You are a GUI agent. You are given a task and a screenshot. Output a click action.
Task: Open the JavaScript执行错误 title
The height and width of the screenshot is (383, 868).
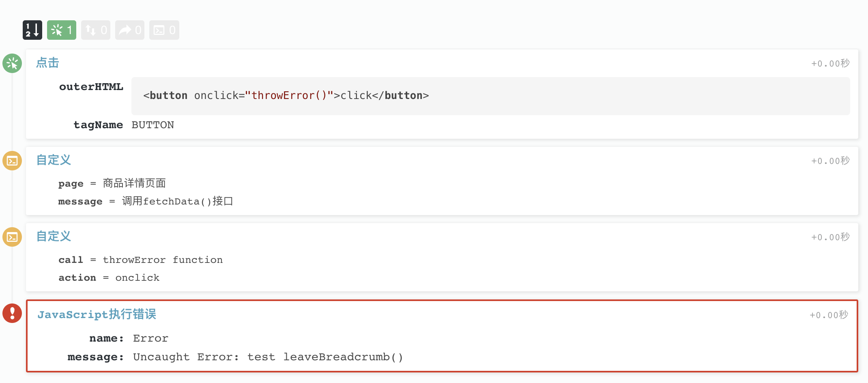click(x=97, y=314)
